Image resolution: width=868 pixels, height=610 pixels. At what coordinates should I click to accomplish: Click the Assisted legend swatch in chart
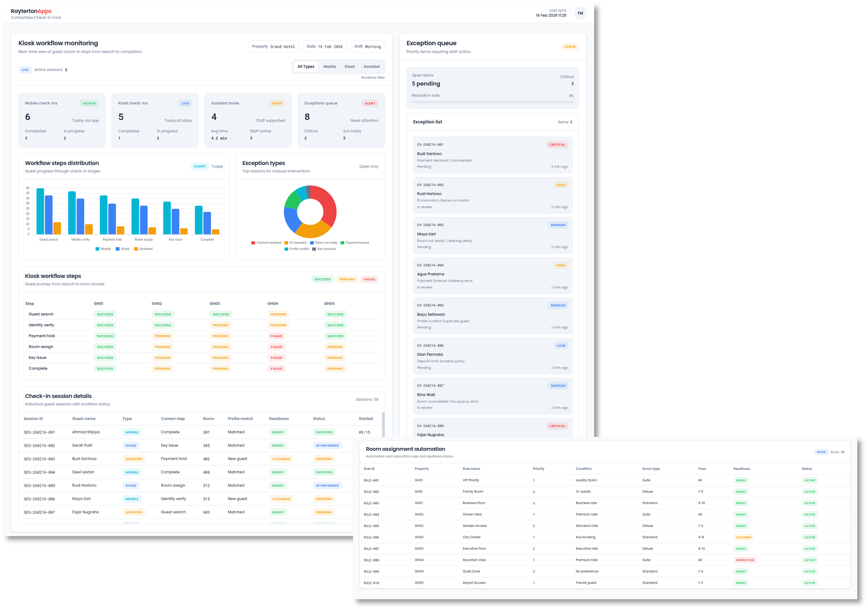[x=136, y=249]
